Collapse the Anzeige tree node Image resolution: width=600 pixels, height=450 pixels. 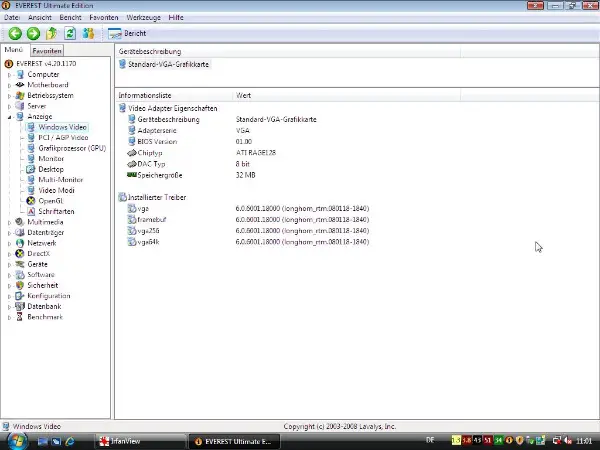click(10, 116)
